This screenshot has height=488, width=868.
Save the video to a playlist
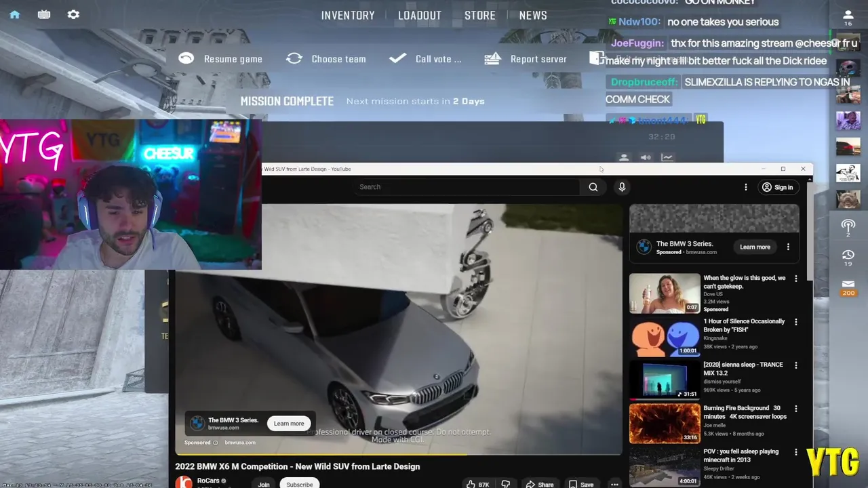(x=581, y=485)
